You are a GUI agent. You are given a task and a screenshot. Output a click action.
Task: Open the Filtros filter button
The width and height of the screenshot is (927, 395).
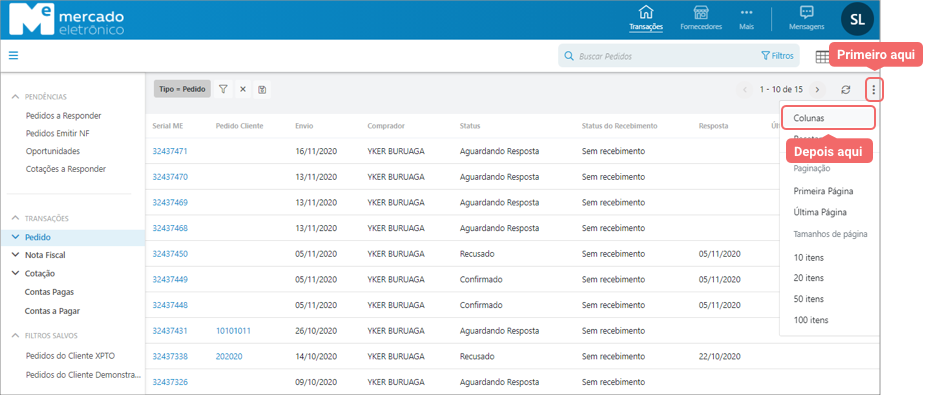coord(777,56)
